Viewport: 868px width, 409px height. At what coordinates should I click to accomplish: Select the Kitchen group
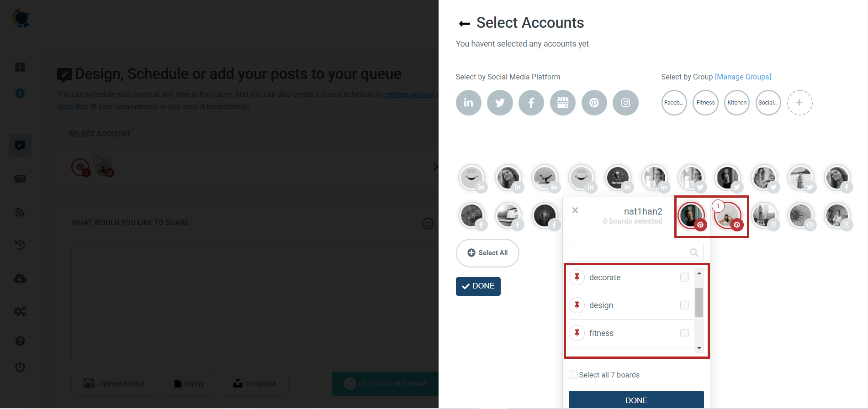tap(736, 103)
